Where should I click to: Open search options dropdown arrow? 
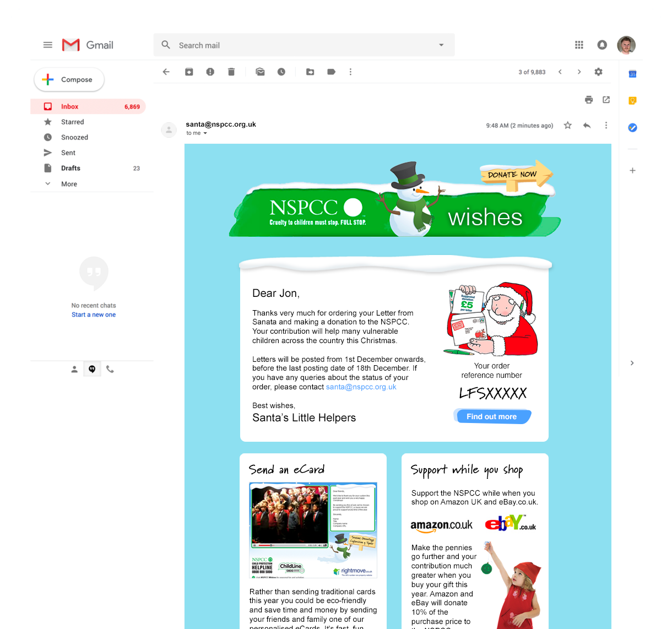tap(441, 45)
